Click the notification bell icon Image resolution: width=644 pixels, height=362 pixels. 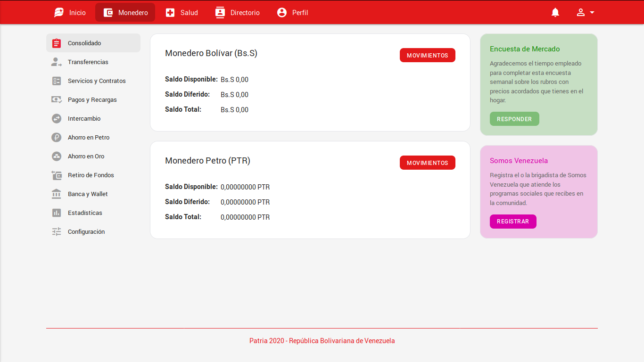tap(555, 13)
